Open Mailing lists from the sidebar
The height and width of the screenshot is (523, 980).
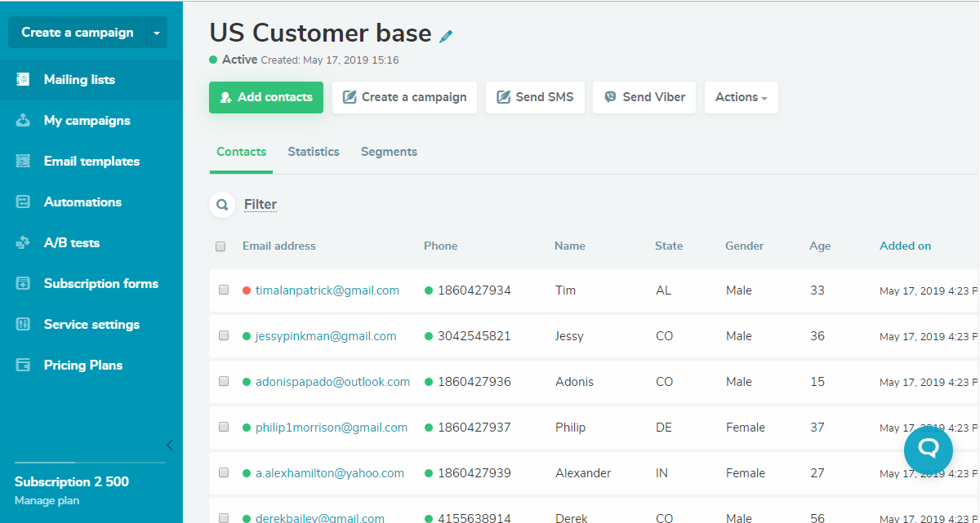coord(79,80)
